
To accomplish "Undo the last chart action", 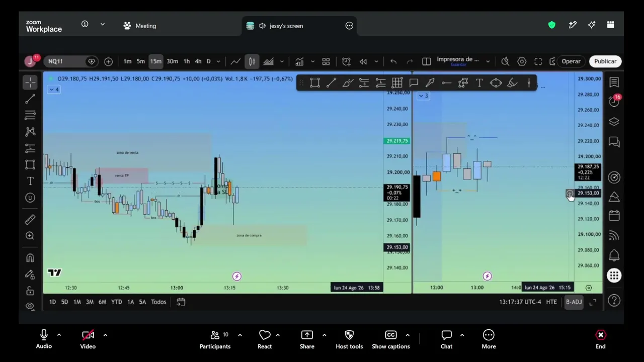I will tap(393, 61).
